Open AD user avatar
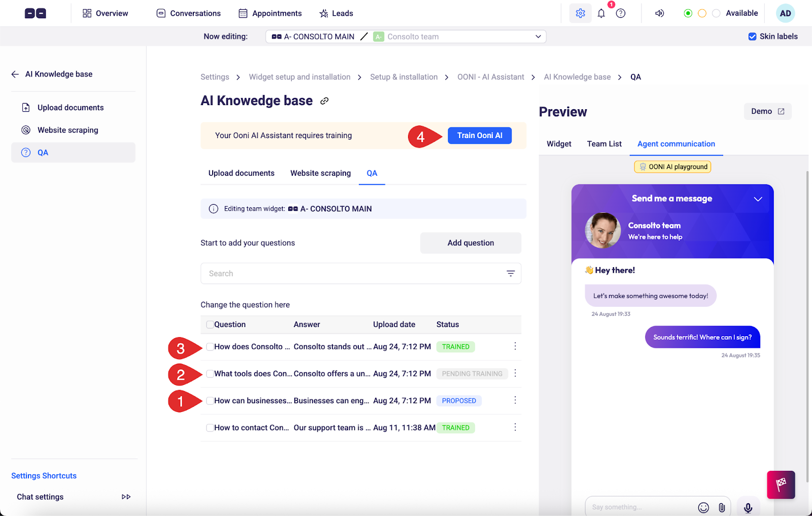The width and height of the screenshot is (812, 516). (x=785, y=13)
